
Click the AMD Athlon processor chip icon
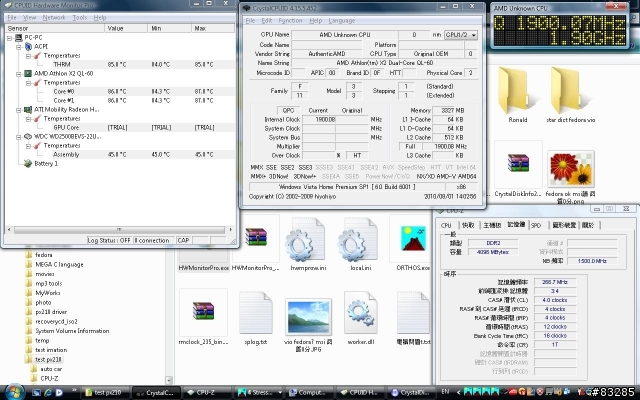pos(28,73)
